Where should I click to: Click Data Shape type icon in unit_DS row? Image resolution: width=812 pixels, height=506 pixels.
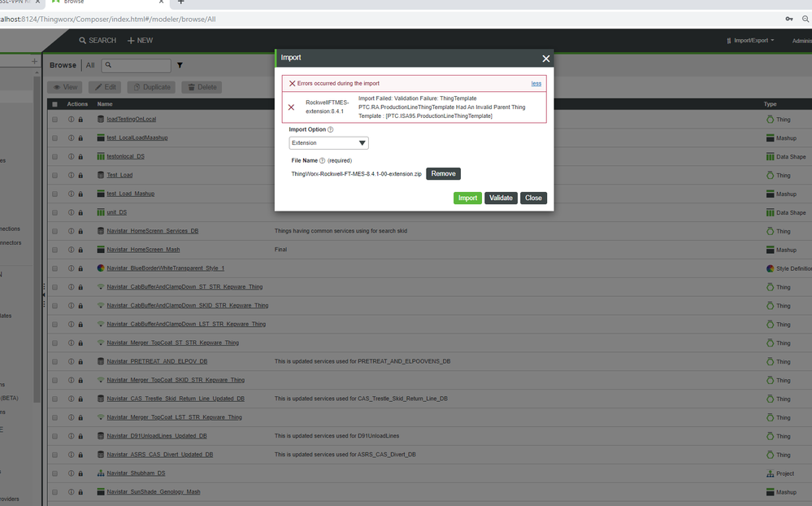(770, 212)
